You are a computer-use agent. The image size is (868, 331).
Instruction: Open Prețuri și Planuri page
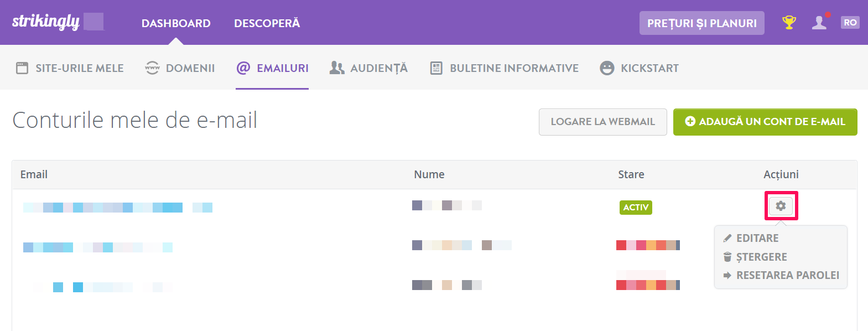coord(702,23)
